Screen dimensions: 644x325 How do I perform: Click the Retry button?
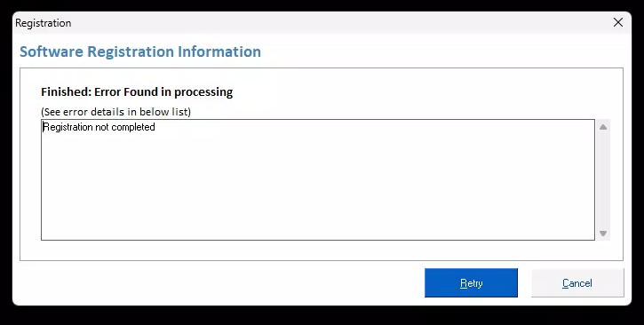tap(471, 282)
